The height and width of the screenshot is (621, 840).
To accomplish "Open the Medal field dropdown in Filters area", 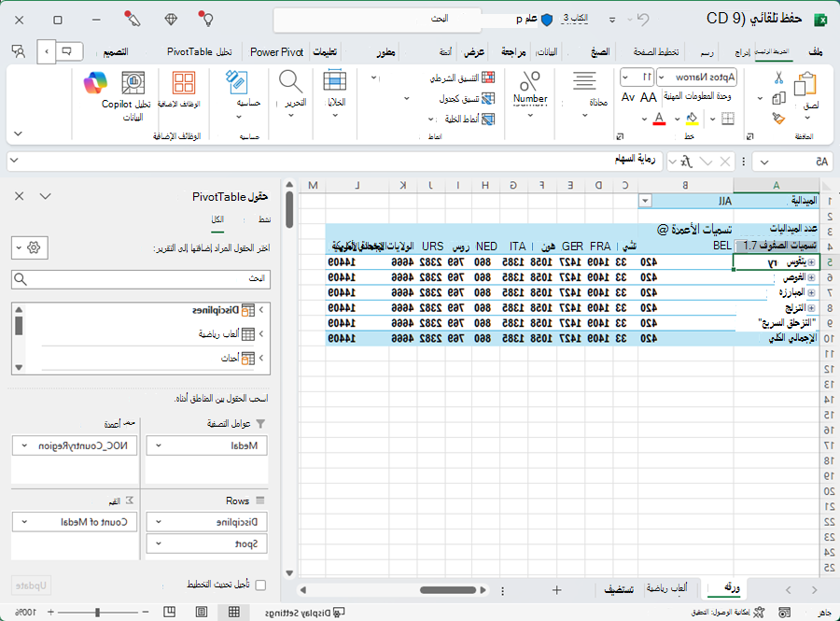I will 159,445.
